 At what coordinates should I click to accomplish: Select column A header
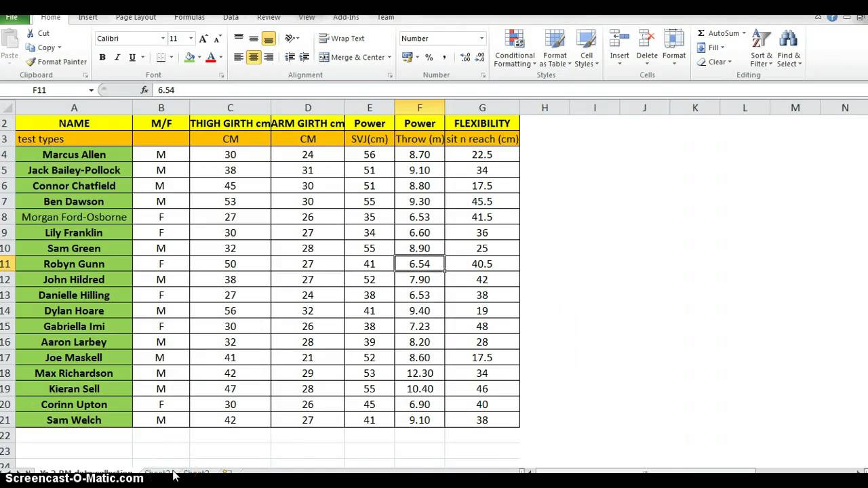pyautogui.click(x=74, y=107)
